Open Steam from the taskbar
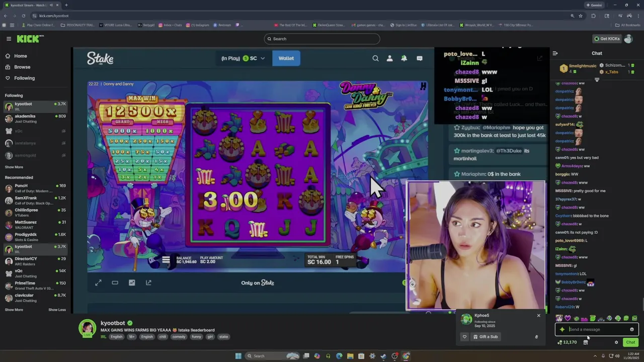 (383, 356)
